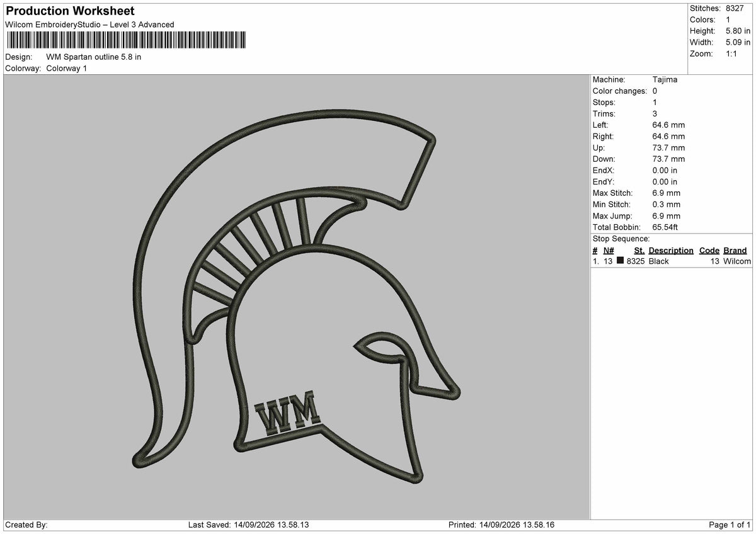Click the Code column header
The image size is (756, 534).
tap(709, 251)
